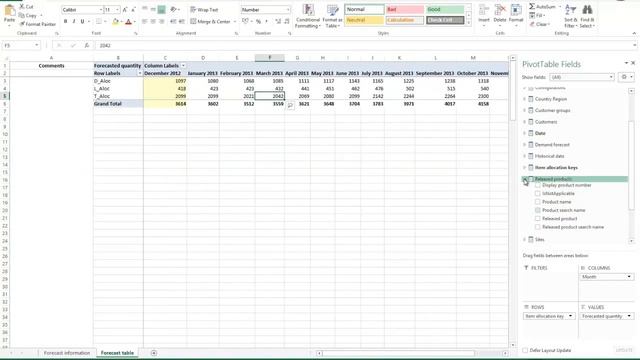Apply bottom align to the cell
Image resolution: width=640 pixels, height=360 pixels.
pyautogui.click(x=162, y=9)
